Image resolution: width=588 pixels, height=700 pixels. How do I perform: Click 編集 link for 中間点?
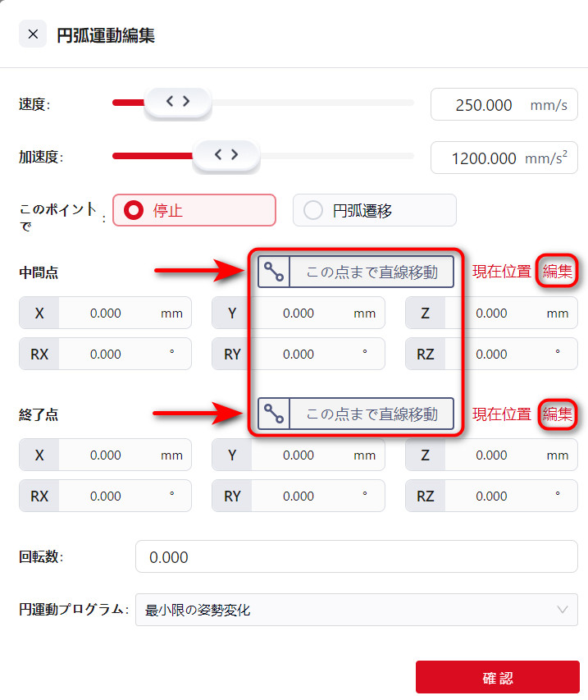[x=558, y=272]
